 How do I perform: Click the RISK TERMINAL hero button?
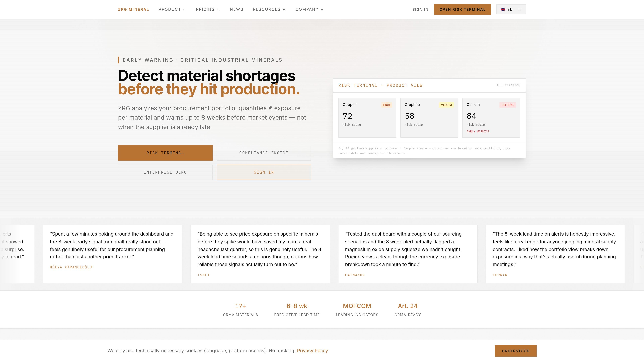pos(165,153)
